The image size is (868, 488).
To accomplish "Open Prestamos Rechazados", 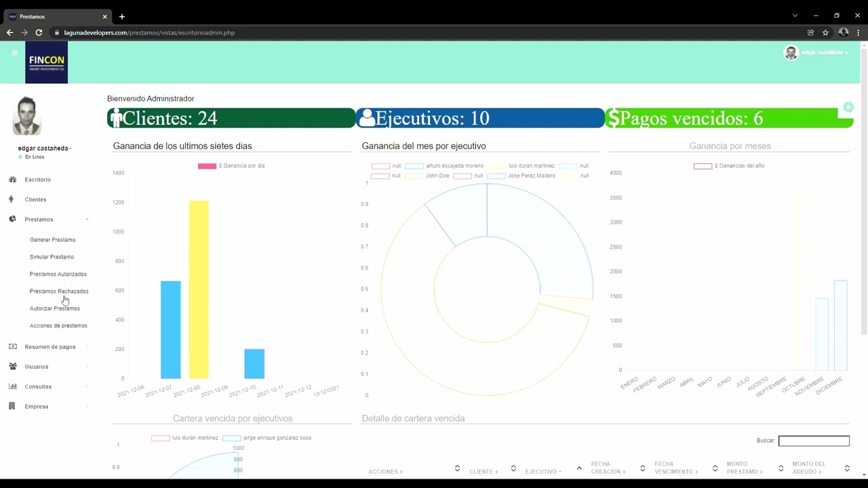I will point(59,291).
